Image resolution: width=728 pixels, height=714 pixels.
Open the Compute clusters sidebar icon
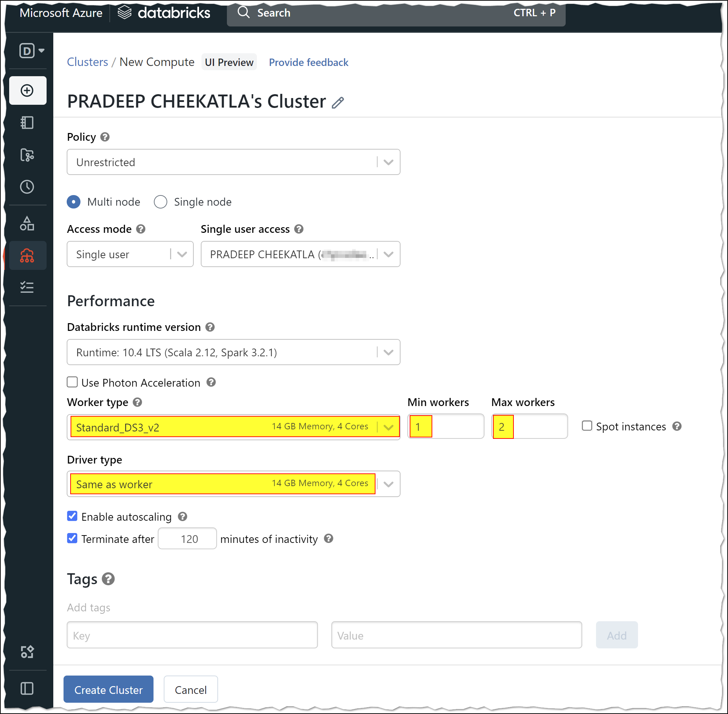[x=27, y=255]
